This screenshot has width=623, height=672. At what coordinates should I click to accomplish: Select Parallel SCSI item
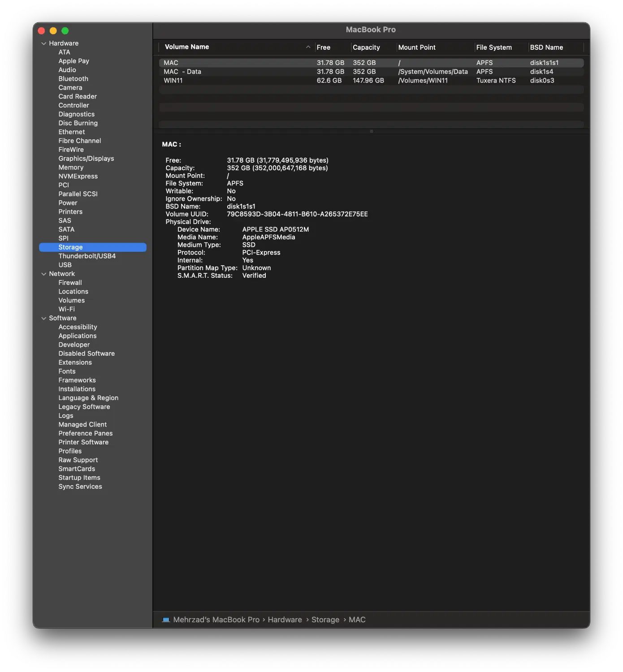click(78, 194)
